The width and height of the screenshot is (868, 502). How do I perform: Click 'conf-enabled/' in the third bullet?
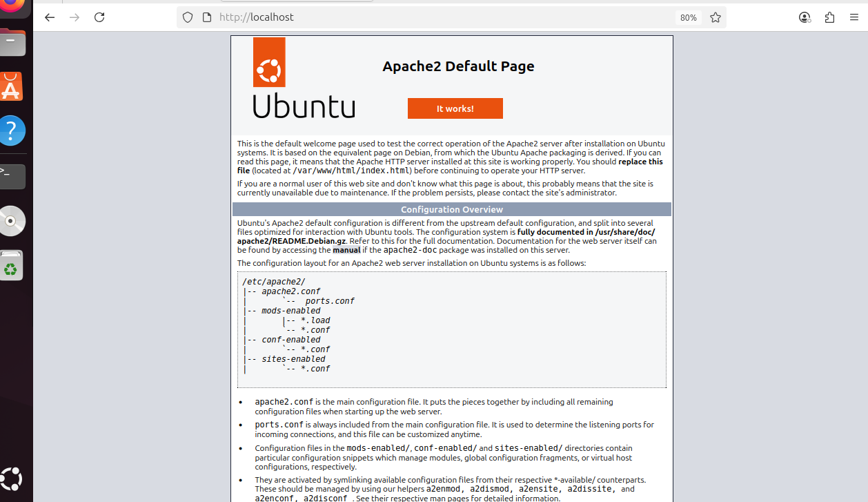(446, 448)
